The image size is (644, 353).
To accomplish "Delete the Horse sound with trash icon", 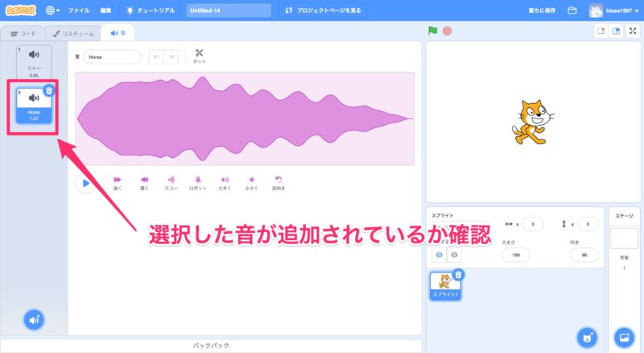I will pyautogui.click(x=49, y=91).
